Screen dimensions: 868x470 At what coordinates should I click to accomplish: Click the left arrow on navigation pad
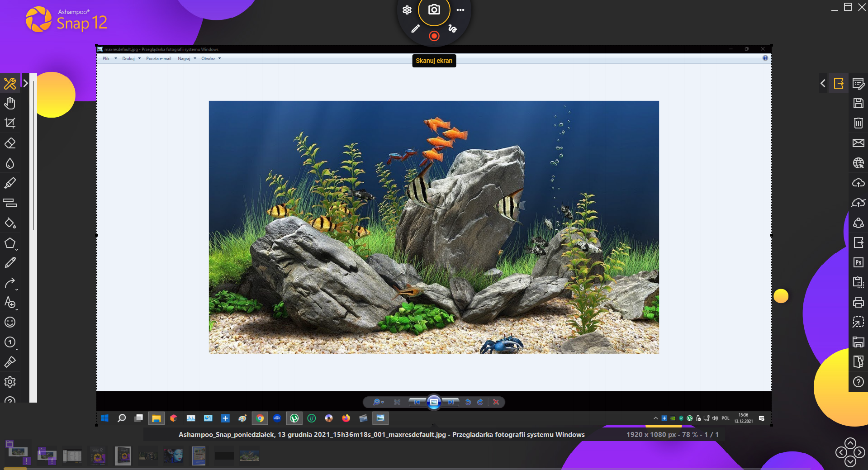coord(841,452)
